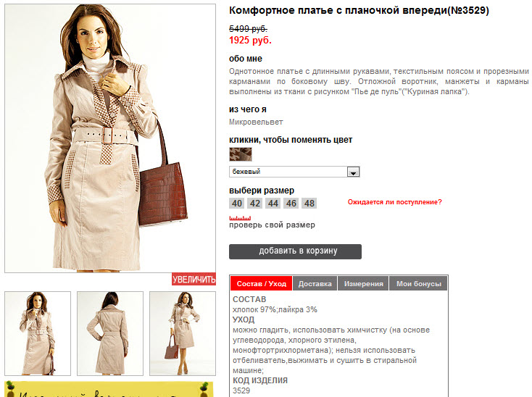View the full-length model with bag thumbnail
Screen dimensions: 532x397
tap(183, 333)
